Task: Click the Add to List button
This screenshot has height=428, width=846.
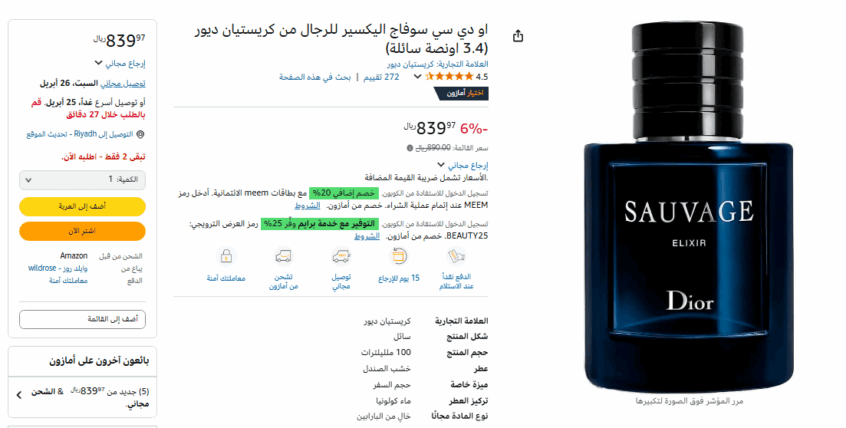Action: 82,320
